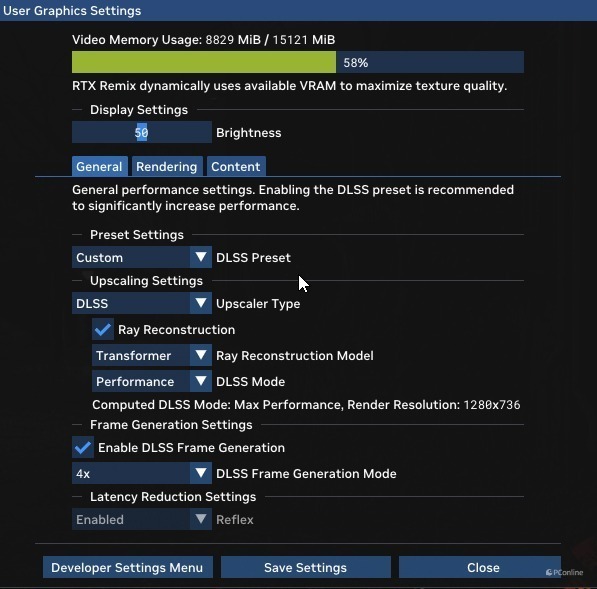Click the Display Settings section header
597x589 pixels.
(x=139, y=110)
